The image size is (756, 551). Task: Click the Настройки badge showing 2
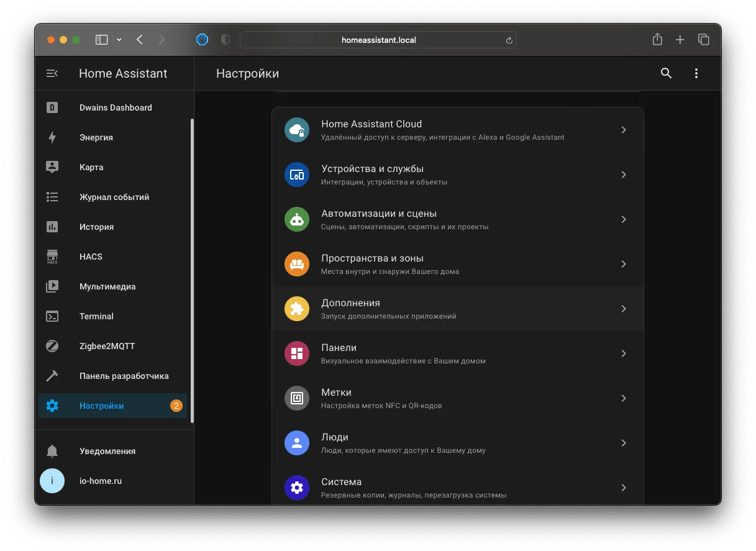(x=176, y=406)
